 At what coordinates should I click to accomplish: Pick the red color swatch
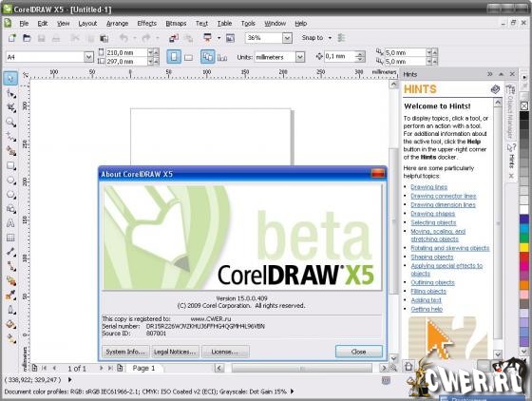[524, 257]
